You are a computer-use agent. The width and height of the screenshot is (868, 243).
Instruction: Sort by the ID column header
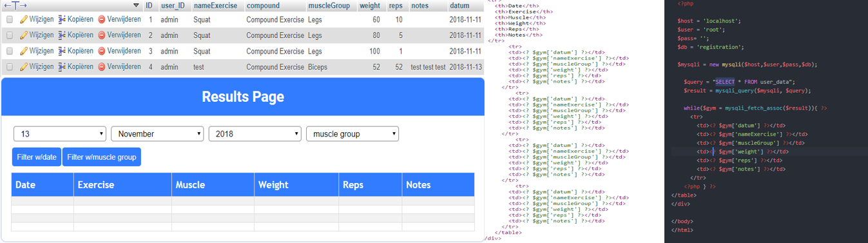(149, 5)
